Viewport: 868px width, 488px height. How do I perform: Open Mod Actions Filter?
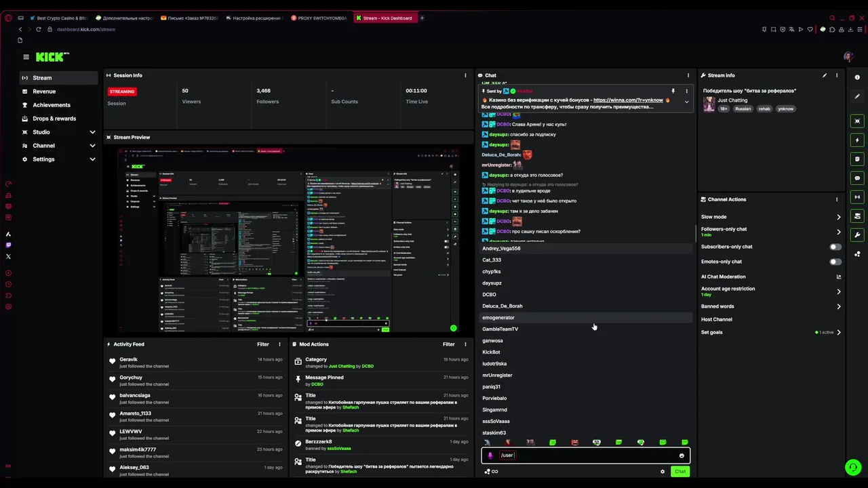[449, 344]
